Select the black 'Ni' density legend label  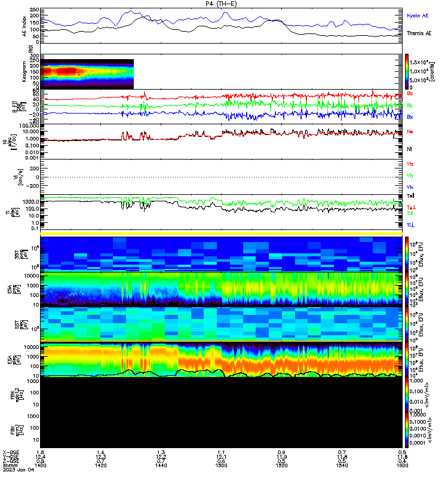pyautogui.click(x=409, y=149)
